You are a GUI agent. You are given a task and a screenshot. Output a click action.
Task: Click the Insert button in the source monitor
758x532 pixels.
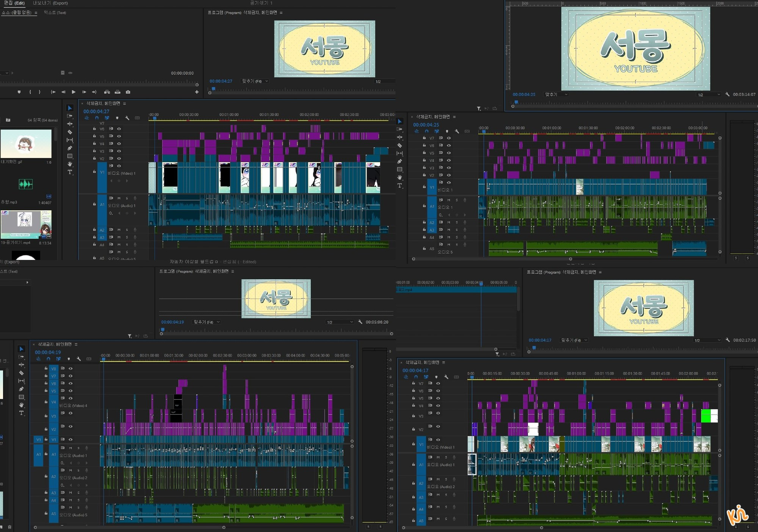[107, 92]
